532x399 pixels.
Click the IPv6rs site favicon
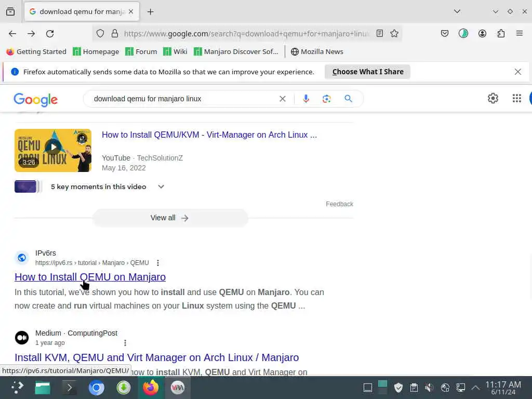point(22,258)
